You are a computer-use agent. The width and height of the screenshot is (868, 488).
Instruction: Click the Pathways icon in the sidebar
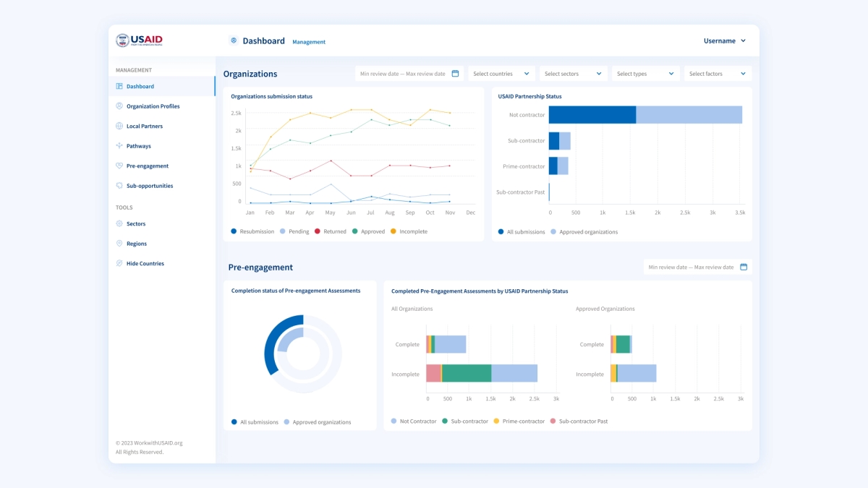click(119, 146)
